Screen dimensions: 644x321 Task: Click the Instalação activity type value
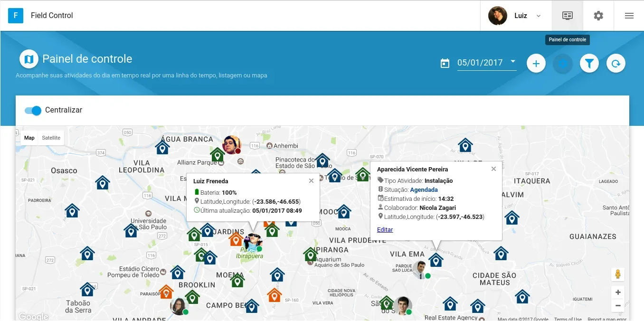point(439,180)
